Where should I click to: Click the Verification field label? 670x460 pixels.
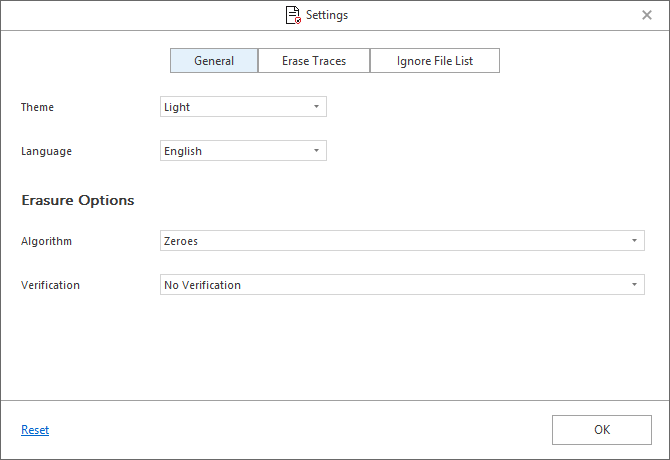pos(50,285)
